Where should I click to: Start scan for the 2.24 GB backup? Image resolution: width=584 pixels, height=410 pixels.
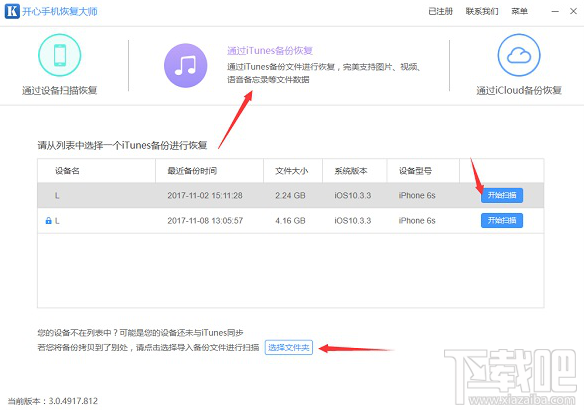502,196
